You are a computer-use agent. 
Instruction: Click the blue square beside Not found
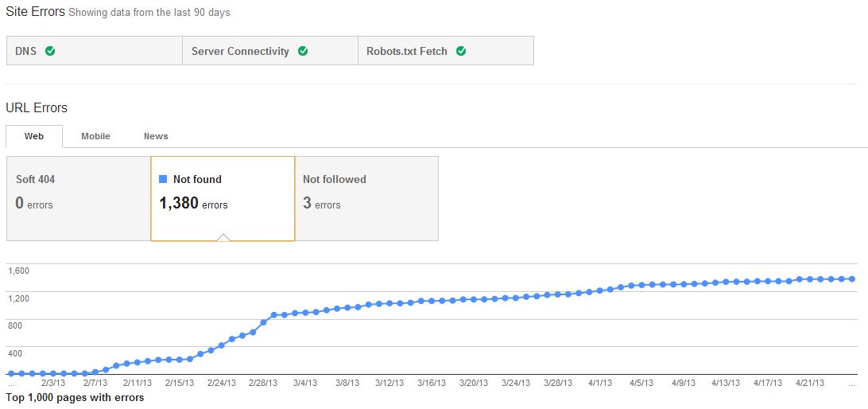[x=163, y=179]
